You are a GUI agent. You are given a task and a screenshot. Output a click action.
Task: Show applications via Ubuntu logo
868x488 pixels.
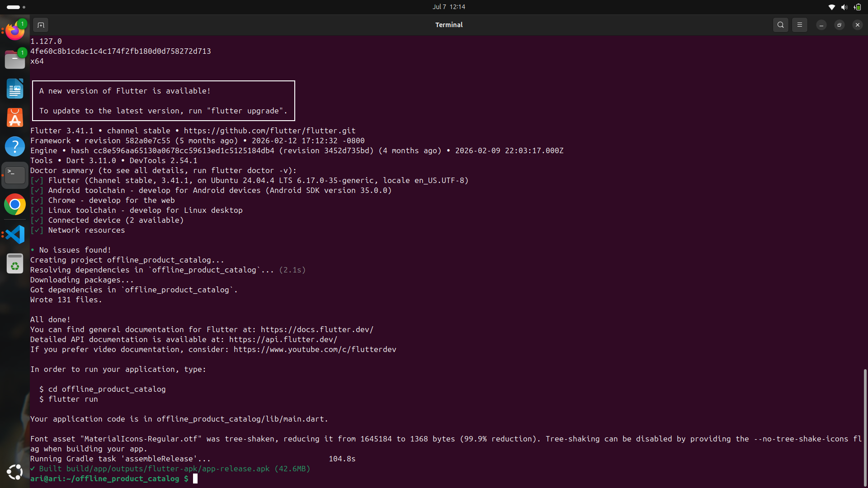click(x=15, y=472)
